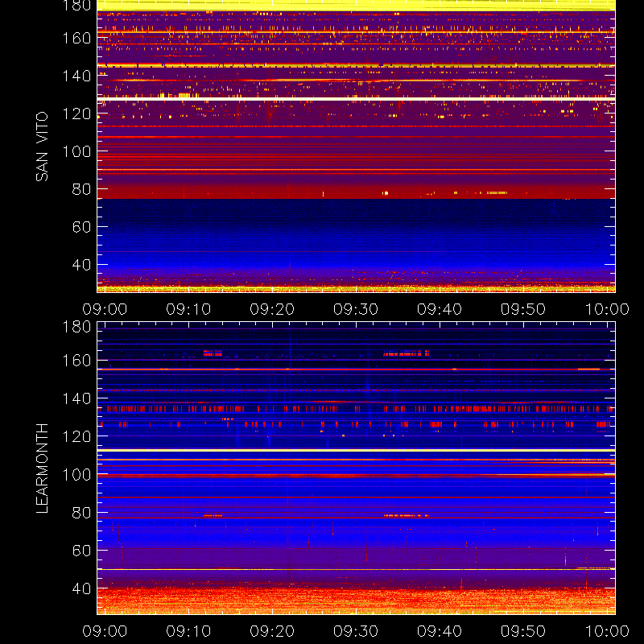Select the 120 tick label on San Vito axis

pos(76,114)
